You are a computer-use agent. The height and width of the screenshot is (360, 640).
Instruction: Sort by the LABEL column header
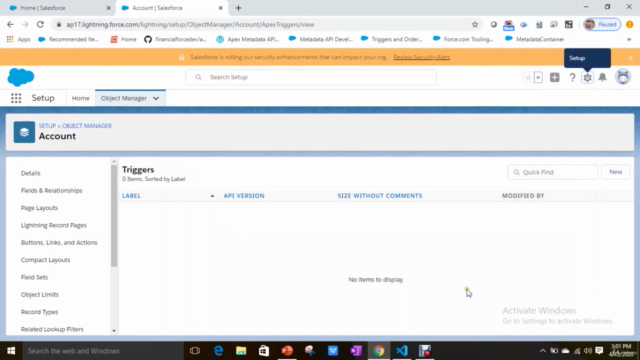coord(131,196)
